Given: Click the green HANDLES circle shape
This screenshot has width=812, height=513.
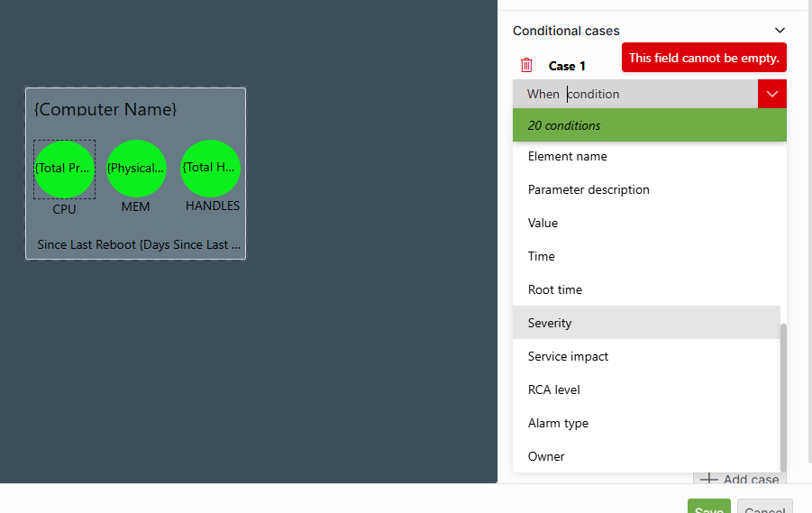Looking at the screenshot, I should point(210,169).
